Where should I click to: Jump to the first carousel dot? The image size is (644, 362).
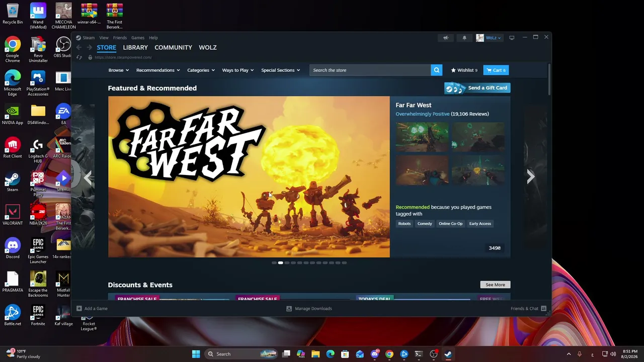pyautogui.click(x=274, y=263)
